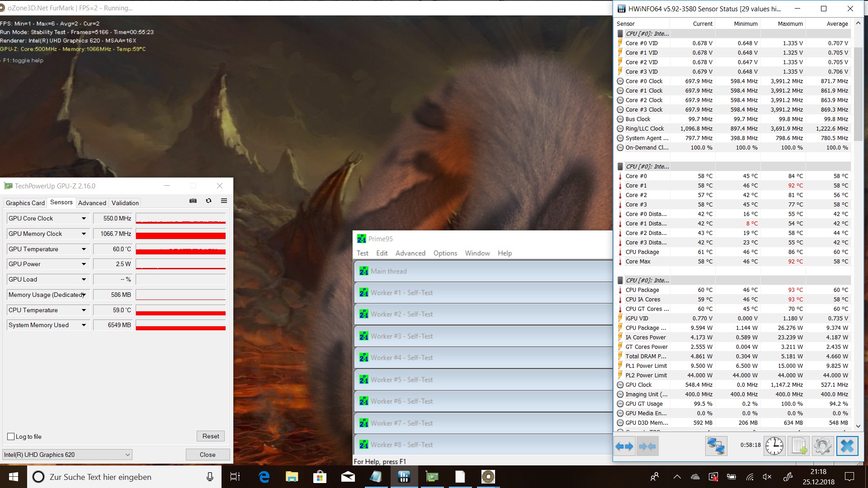Open Prime95 Help menu
Screen dimensions: 868x488
click(505, 253)
